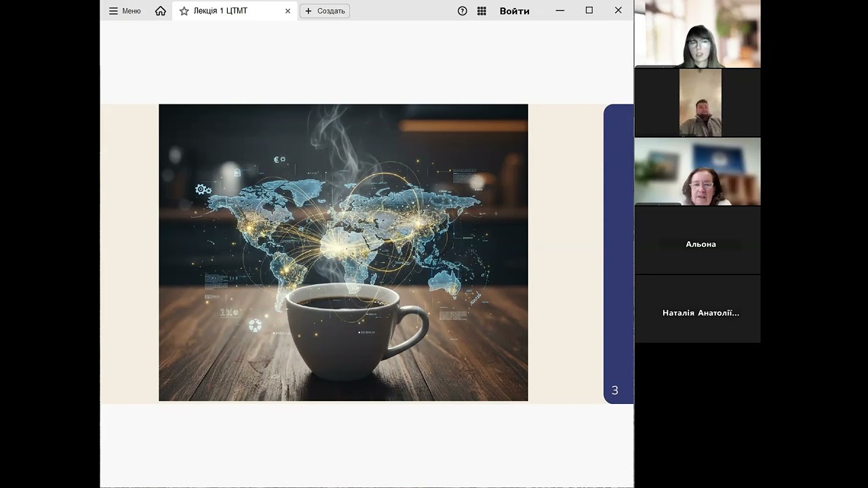The width and height of the screenshot is (868, 488).
Task: Create a new document with Создать
Action: [325, 11]
